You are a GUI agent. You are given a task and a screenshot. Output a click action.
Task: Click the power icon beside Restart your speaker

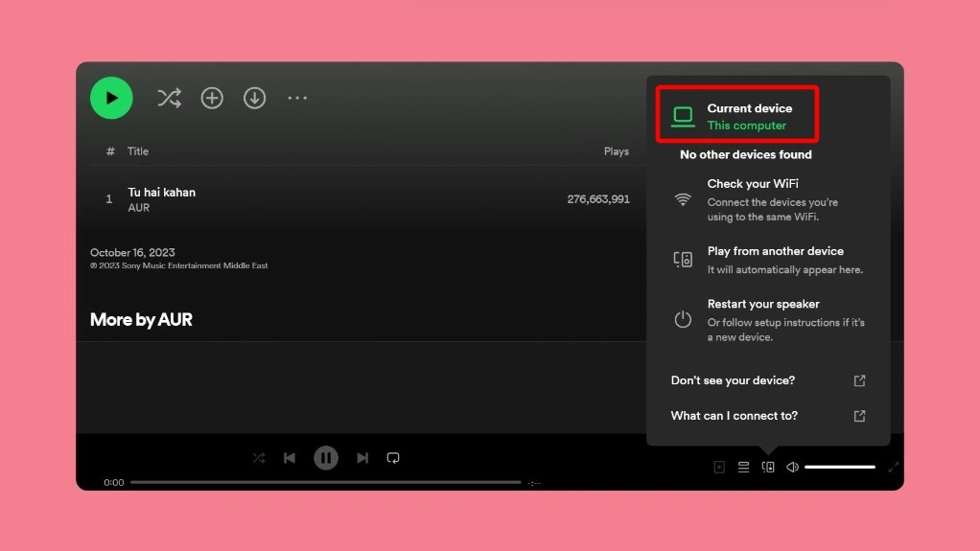point(683,319)
